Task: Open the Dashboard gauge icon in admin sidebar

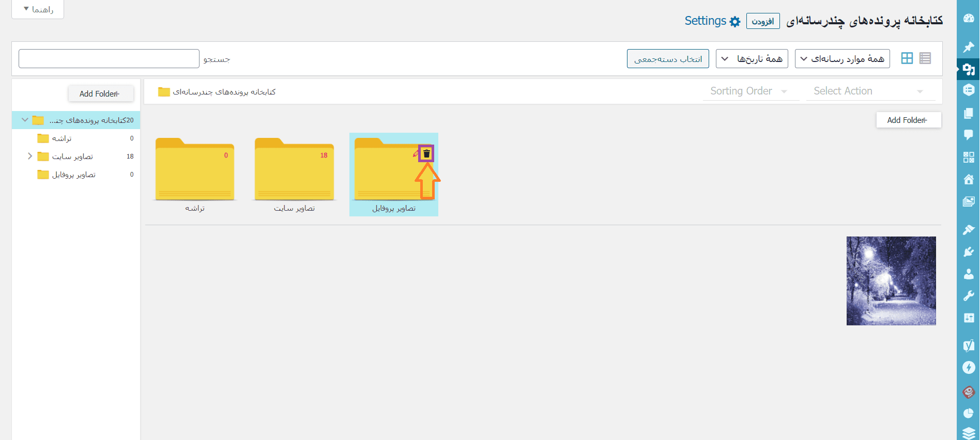Action: (x=969, y=18)
